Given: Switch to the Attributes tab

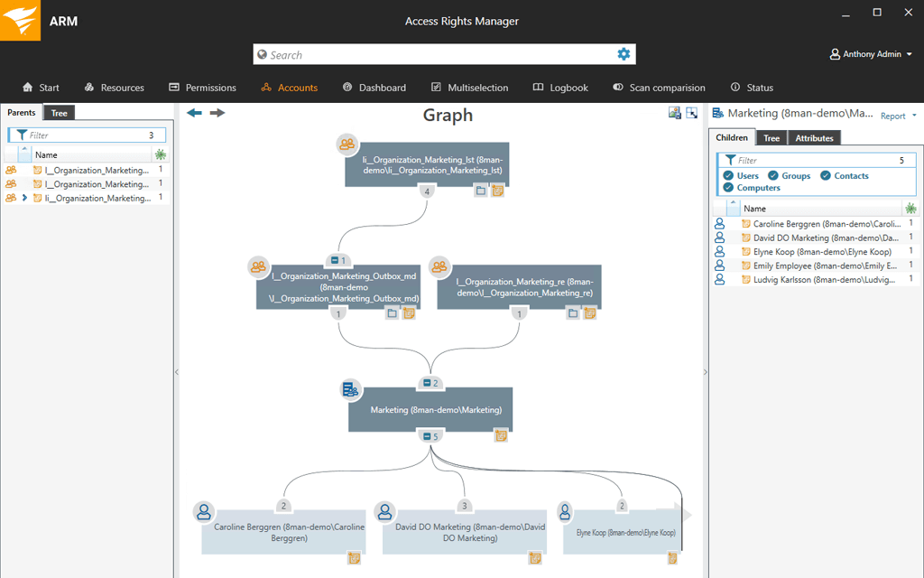Looking at the screenshot, I should pyautogui.click(x=814, y=137).
